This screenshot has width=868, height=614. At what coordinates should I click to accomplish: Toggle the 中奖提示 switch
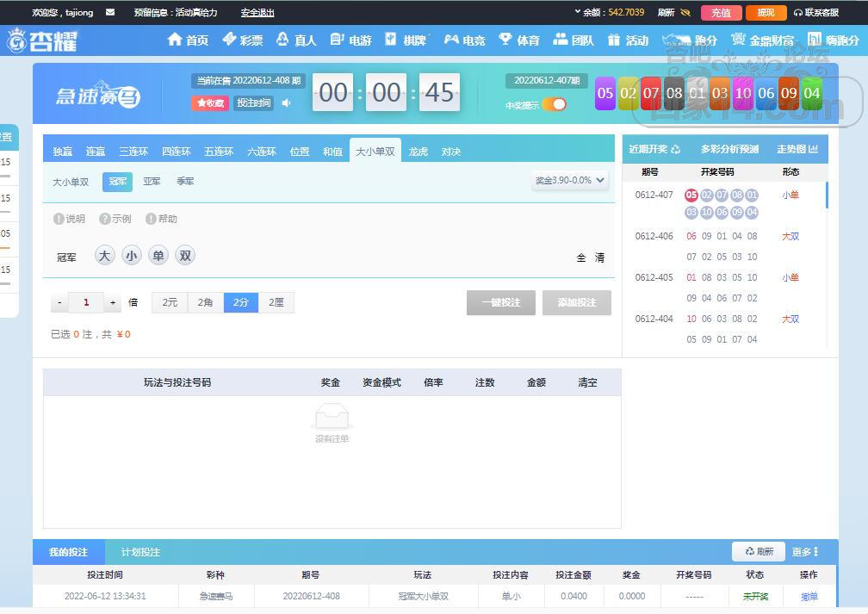coord(555,105)
